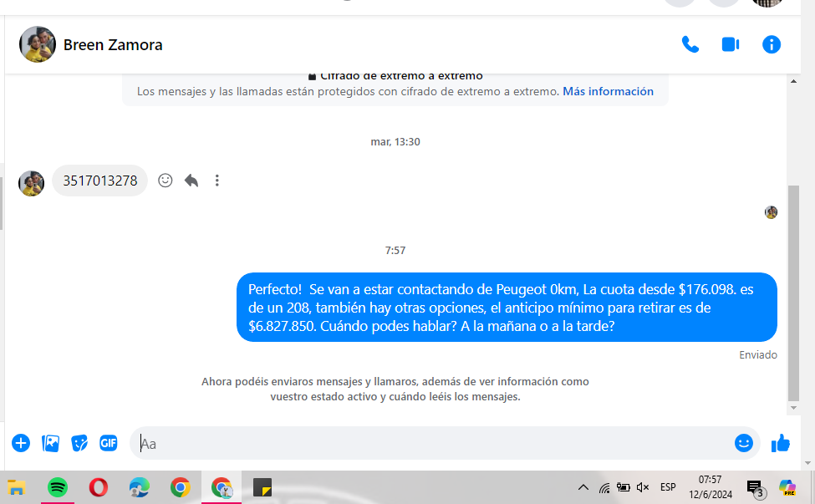Open the Más información link
This screenshot has width=815, height=504.
pos(609,91)
